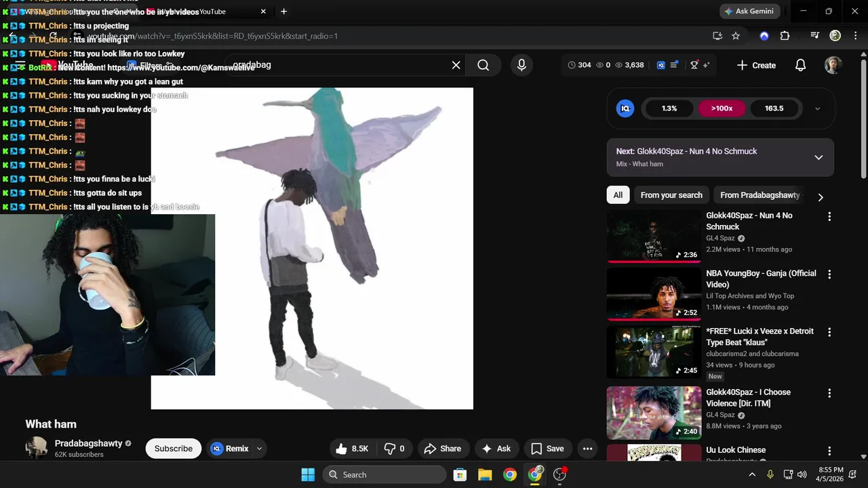868x488 pixels.
Task: Open vidIQ list icon with blue dot
Action: [x=674, y=65]
